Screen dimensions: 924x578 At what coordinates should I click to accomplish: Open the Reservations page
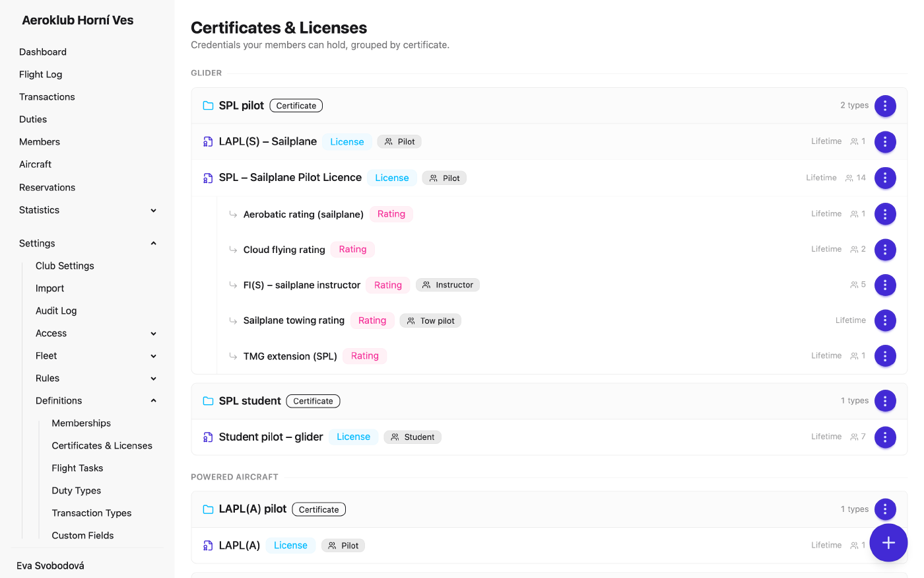tap(47, 188)
